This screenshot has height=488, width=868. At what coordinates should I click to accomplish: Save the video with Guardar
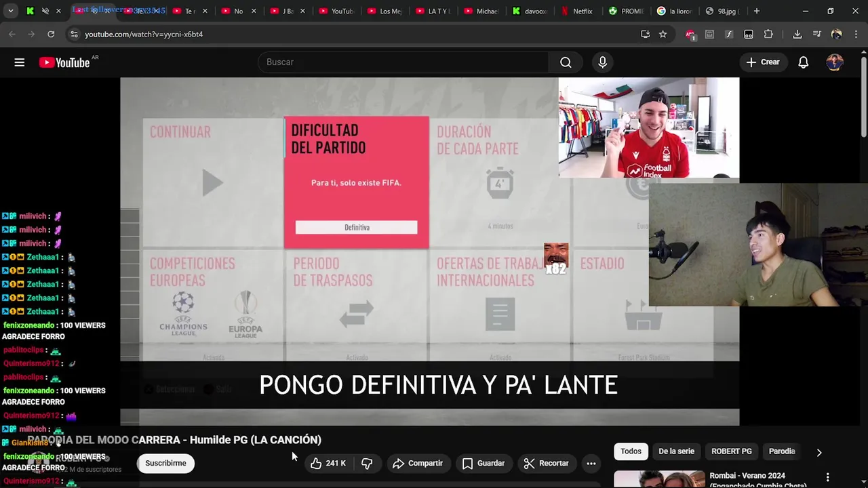pyautogui.click(x=483, y=464)
